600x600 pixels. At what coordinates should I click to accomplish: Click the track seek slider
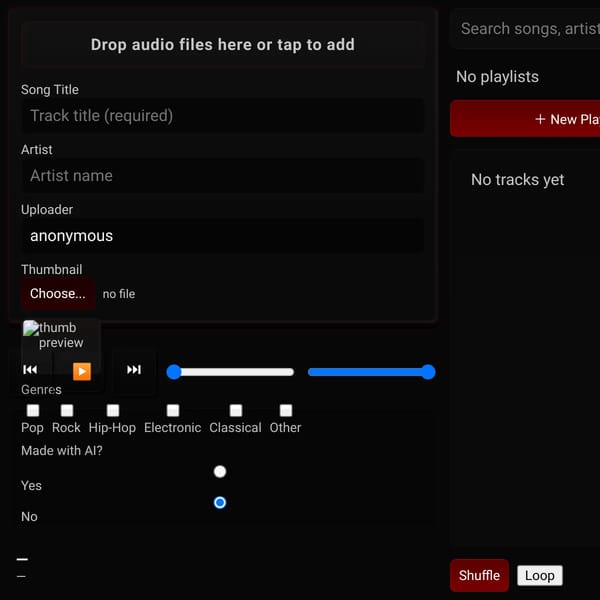[230, 372]
